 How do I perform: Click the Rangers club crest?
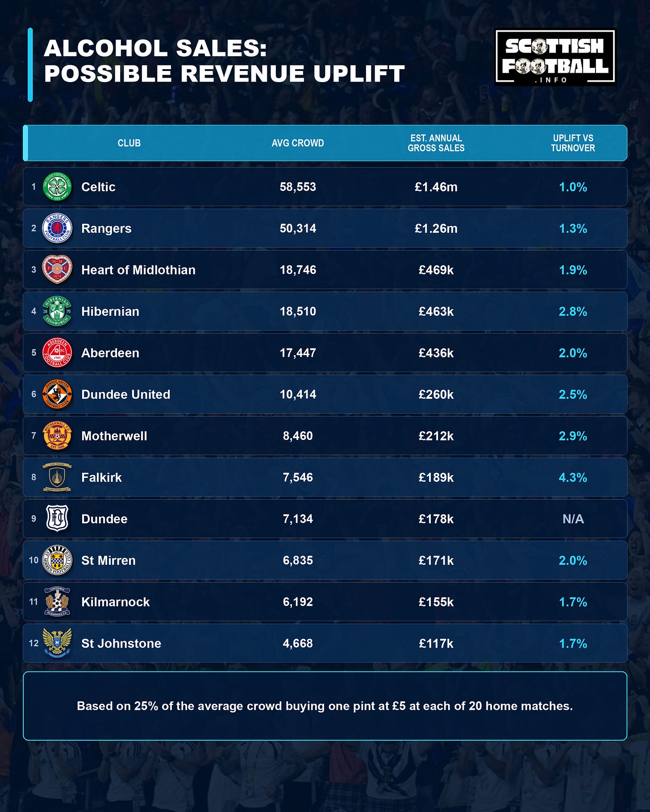coord(57,228)
